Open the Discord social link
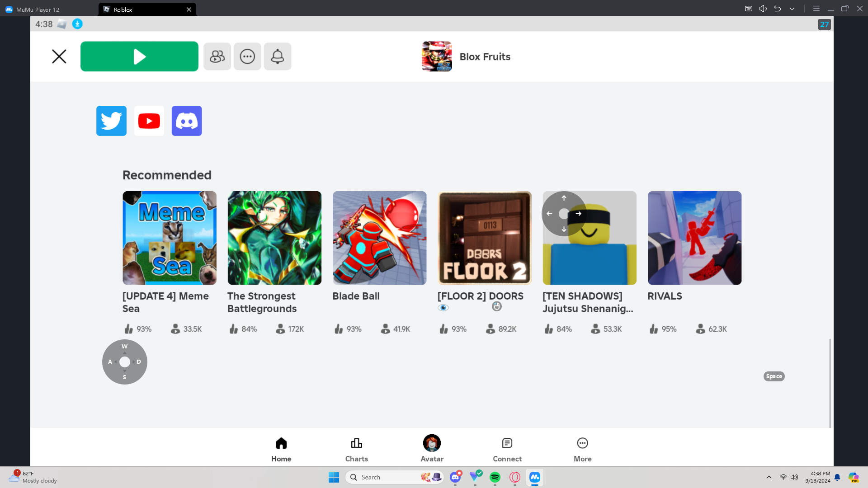 coord(187,121)
